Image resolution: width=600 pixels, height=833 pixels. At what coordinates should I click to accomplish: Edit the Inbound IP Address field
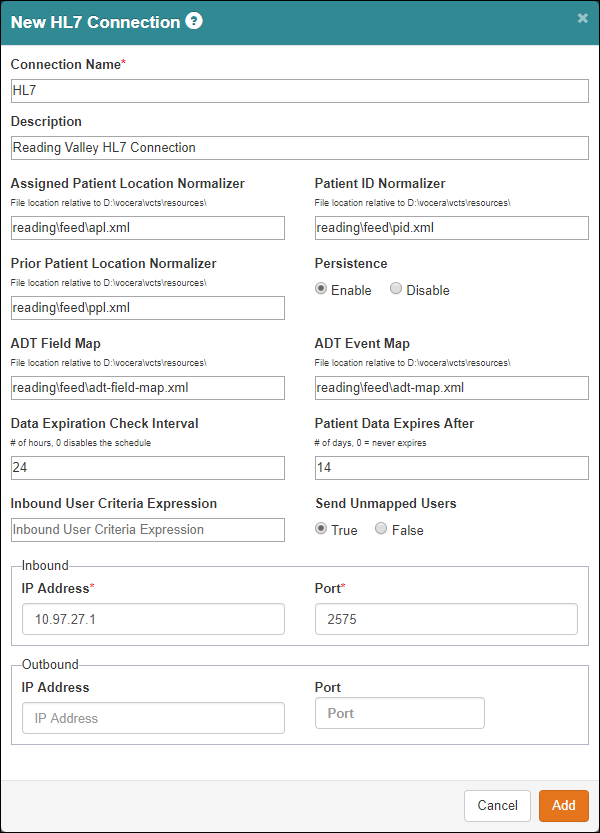[153, 619]
